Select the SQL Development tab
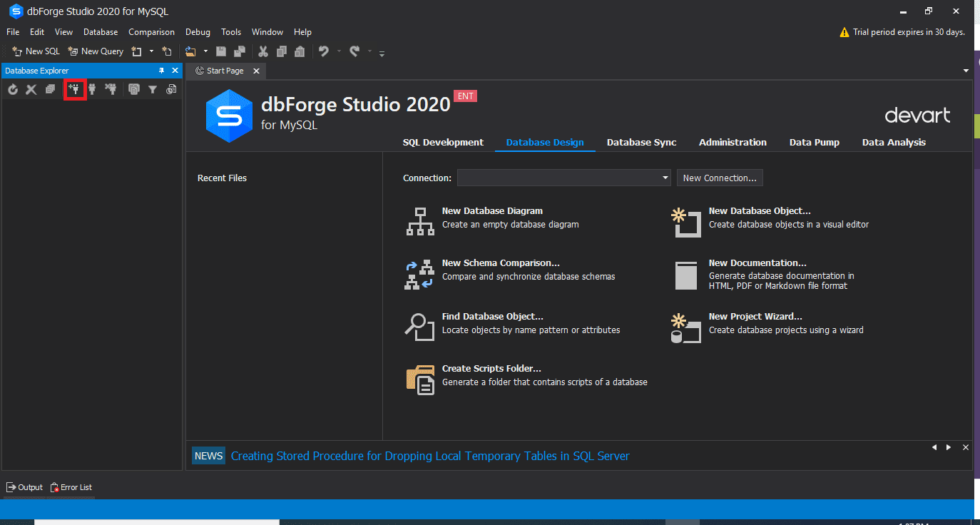980x525 pixels. (442, 142)
